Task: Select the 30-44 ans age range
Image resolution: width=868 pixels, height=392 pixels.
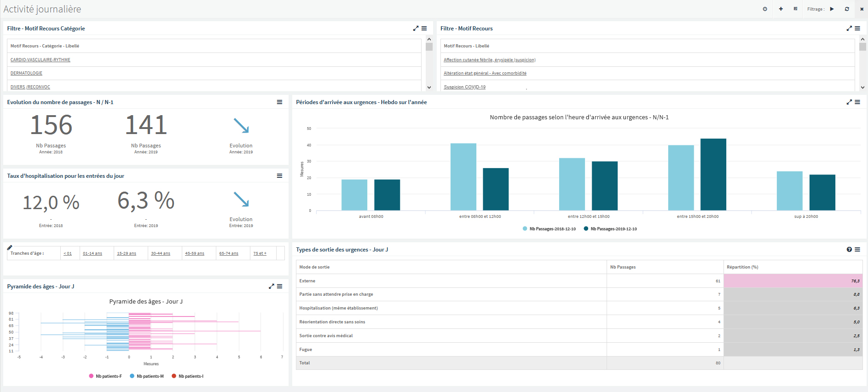Action: [x=161, y=253]
